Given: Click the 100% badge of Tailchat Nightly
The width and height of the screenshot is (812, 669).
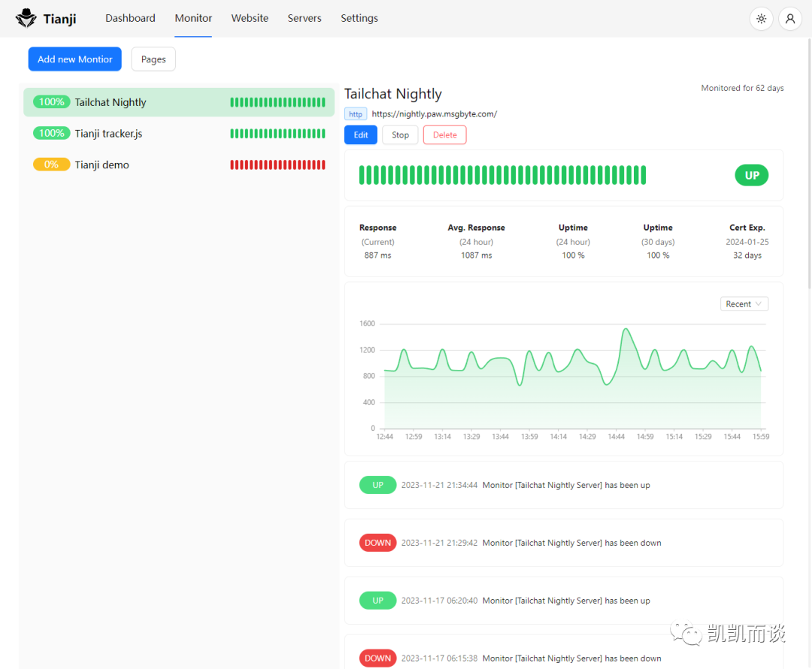Looking at the screenshot, I should [x=52, y=102].
